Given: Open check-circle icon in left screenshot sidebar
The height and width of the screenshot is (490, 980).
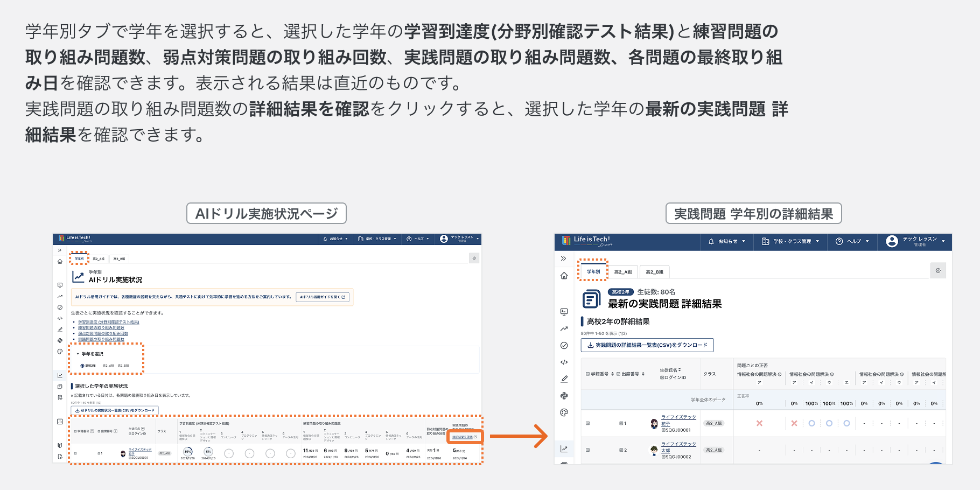Looking at the screenshot, I should coord(60,307).
